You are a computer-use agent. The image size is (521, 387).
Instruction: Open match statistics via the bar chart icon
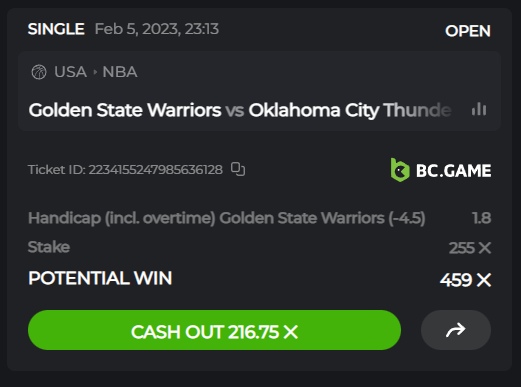pyautogui.click(x=479, y=109)
